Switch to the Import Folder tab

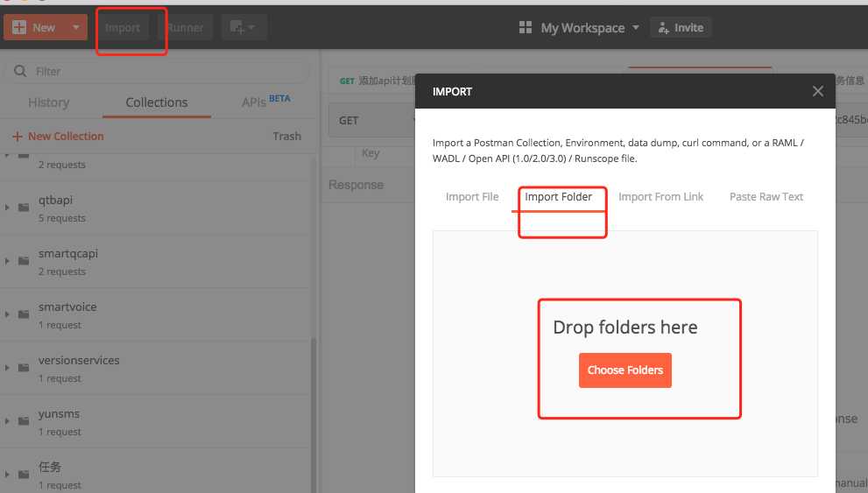pyautogui.click(x=559, y=196)
